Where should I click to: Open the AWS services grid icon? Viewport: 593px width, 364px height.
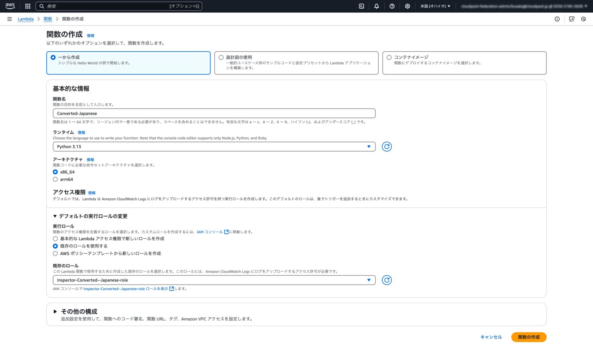pos(27,6)
